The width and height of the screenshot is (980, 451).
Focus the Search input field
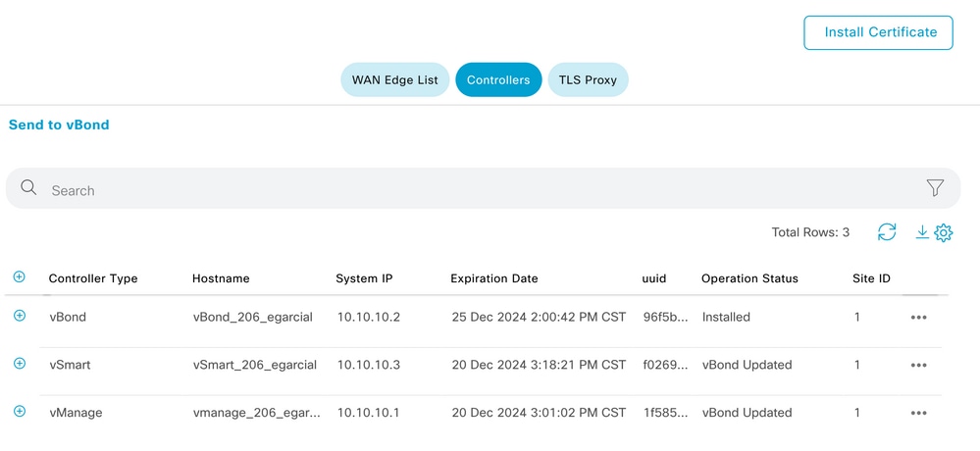point(483,188)
